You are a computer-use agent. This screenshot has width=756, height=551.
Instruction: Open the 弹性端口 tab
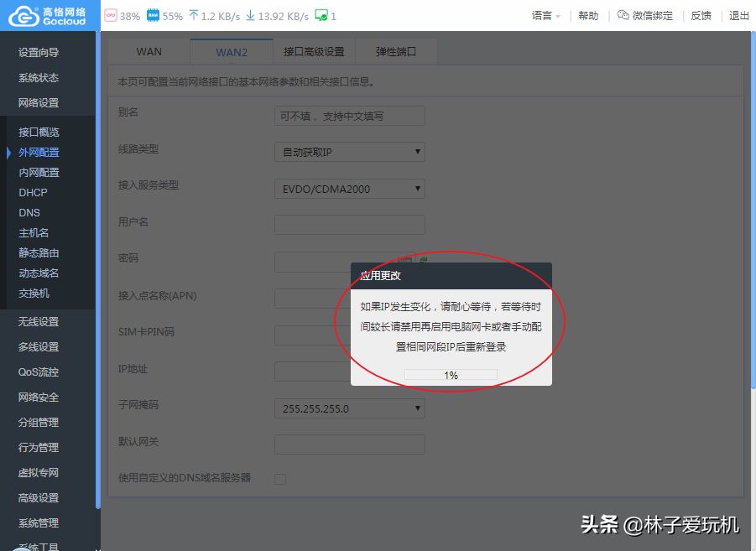click(396, 51)
